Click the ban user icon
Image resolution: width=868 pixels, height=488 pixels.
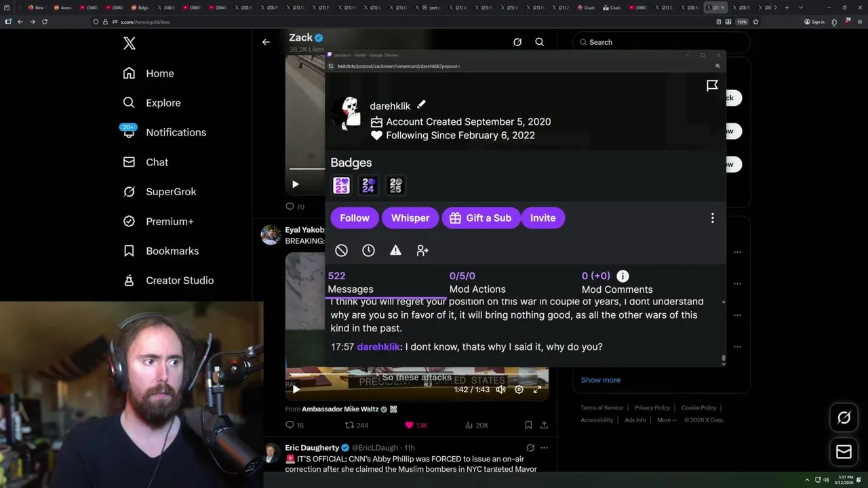(342, 251)
